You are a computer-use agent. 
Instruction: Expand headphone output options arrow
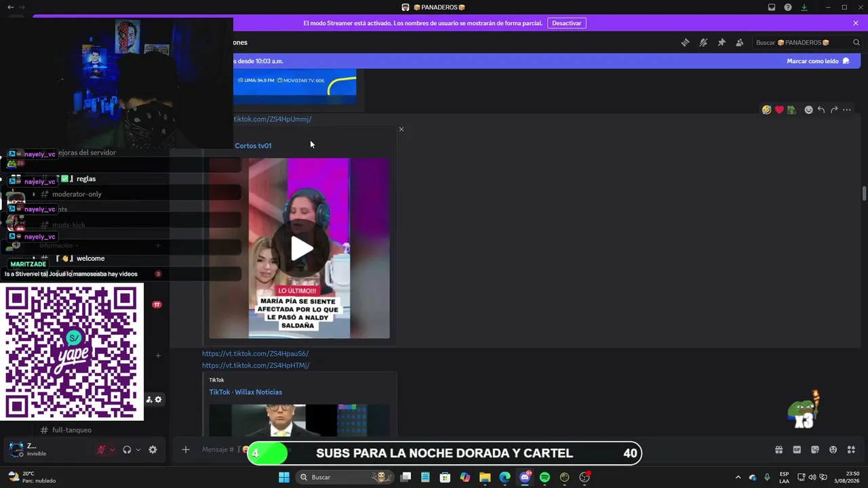[138, 449]
